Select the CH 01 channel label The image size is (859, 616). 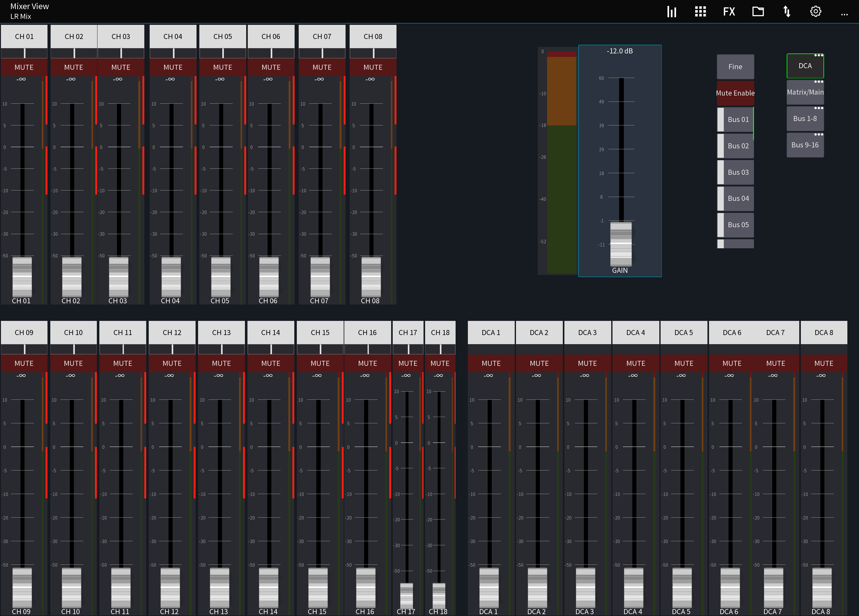[24, 36]
